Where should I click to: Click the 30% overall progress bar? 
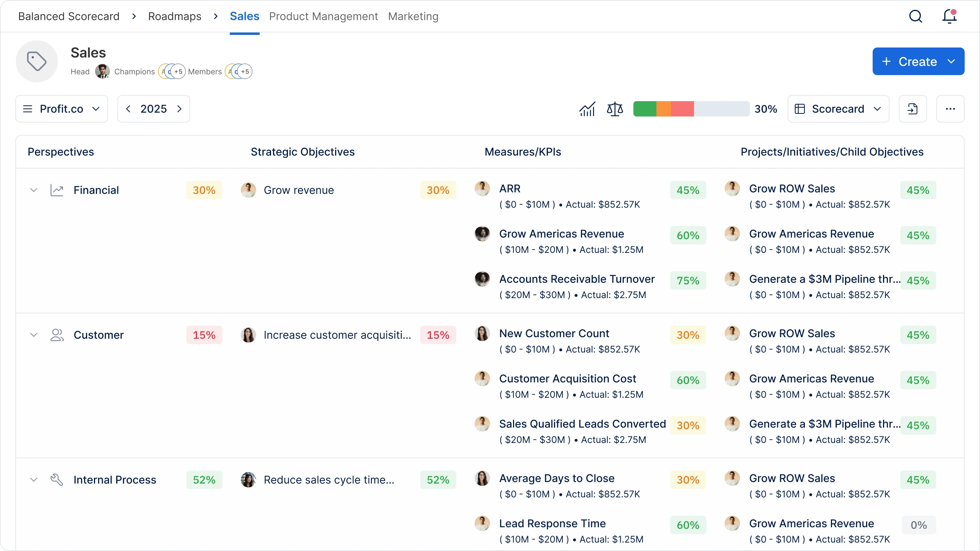[691, 109]
